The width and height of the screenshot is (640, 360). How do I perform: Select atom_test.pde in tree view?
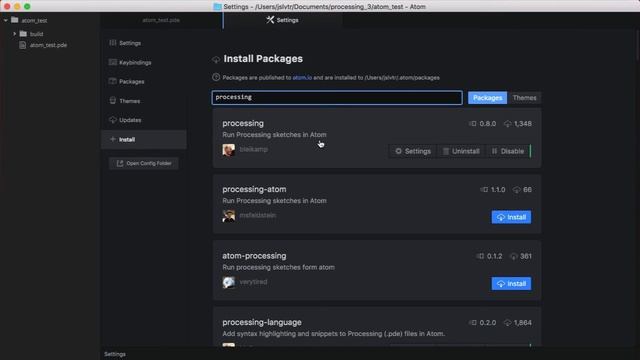(x=48, y=45)
